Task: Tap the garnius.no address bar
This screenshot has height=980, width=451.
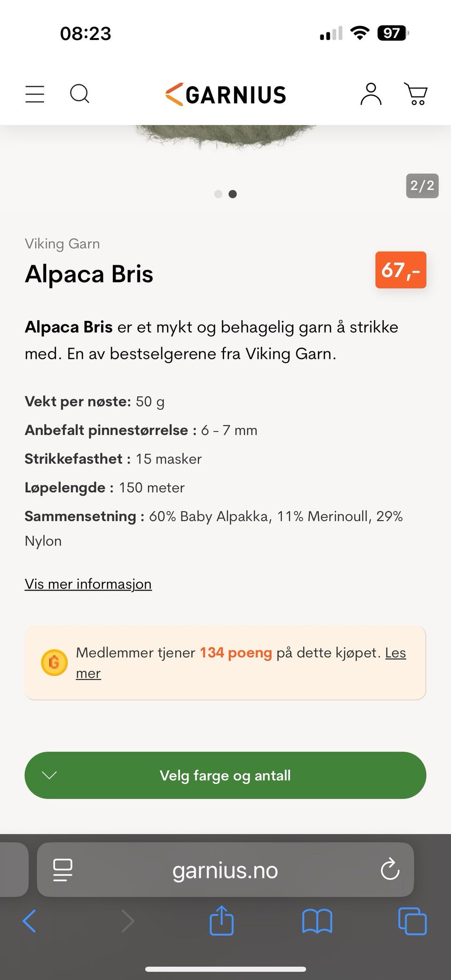Action: click(x=225, y=870)
